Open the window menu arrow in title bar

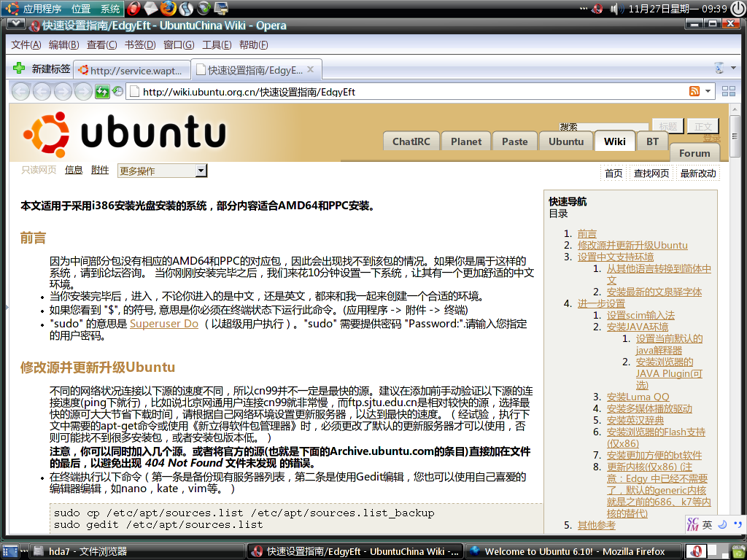coord(15,23)
